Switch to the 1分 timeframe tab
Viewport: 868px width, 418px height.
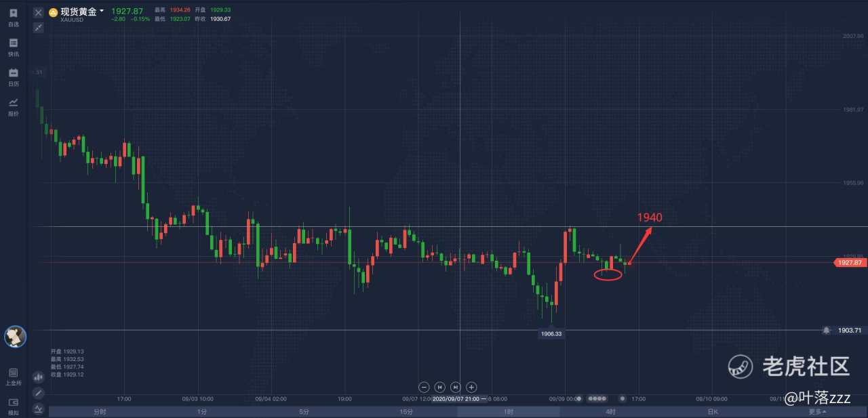click(x=202, y=412)
